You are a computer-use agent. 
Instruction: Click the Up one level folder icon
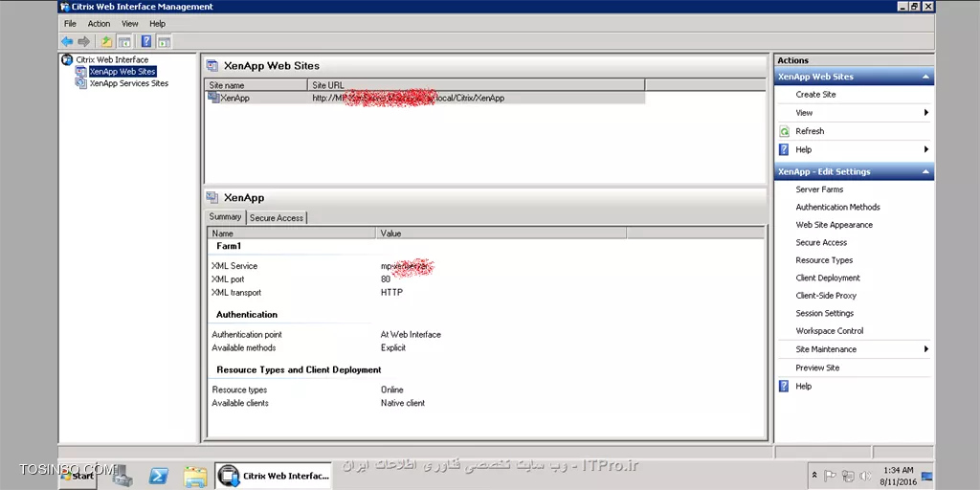(107, 42)
